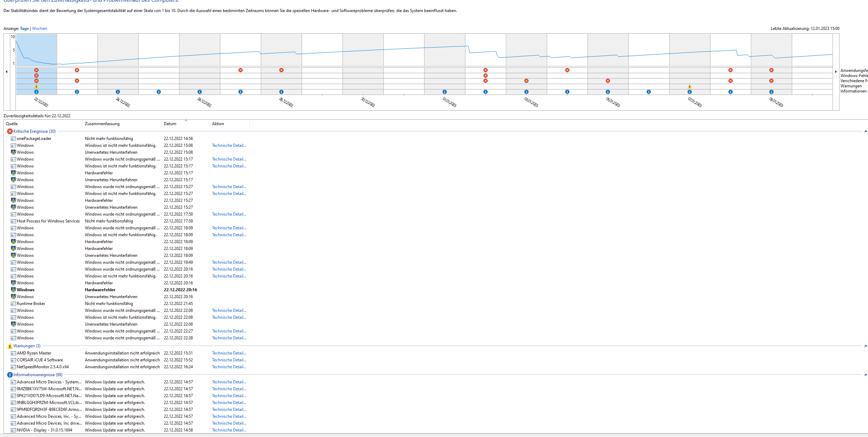The image size is (868, 437).
Task: Click the onePackageLoader row icon
Action: click(x=13, y=139)
